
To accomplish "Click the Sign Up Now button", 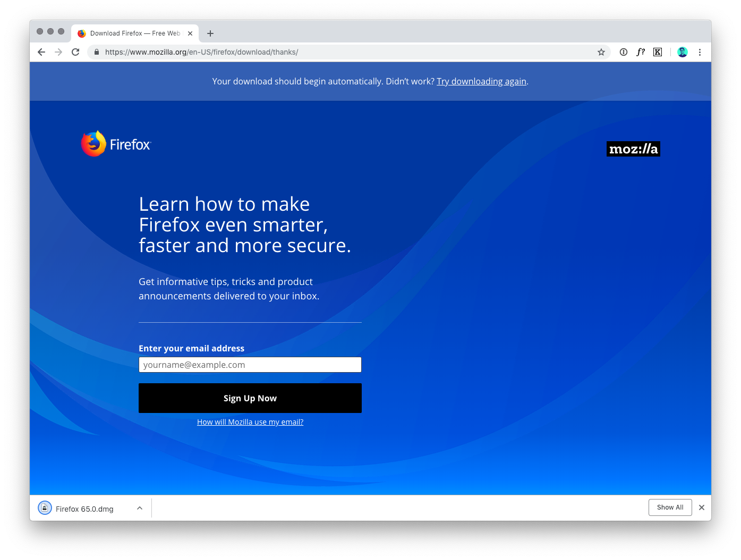I will coord(250,398).
